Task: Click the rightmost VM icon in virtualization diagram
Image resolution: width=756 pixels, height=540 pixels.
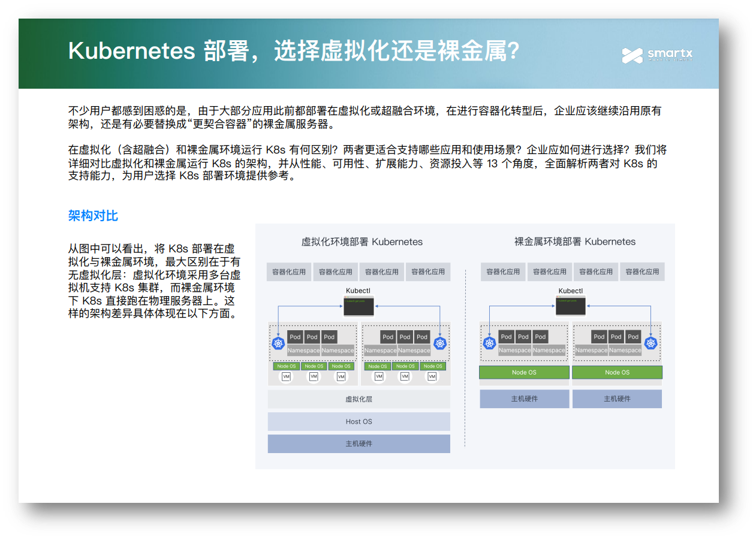Action: point(432,377)
